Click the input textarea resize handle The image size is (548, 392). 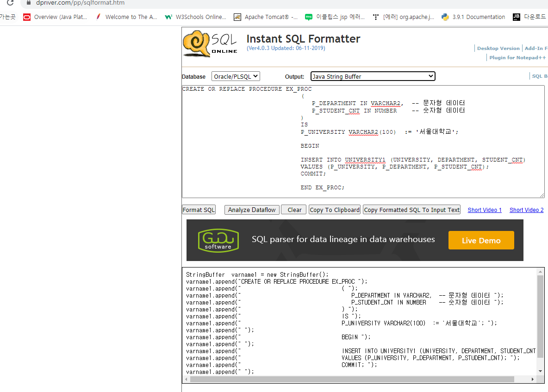click(542, 195)
